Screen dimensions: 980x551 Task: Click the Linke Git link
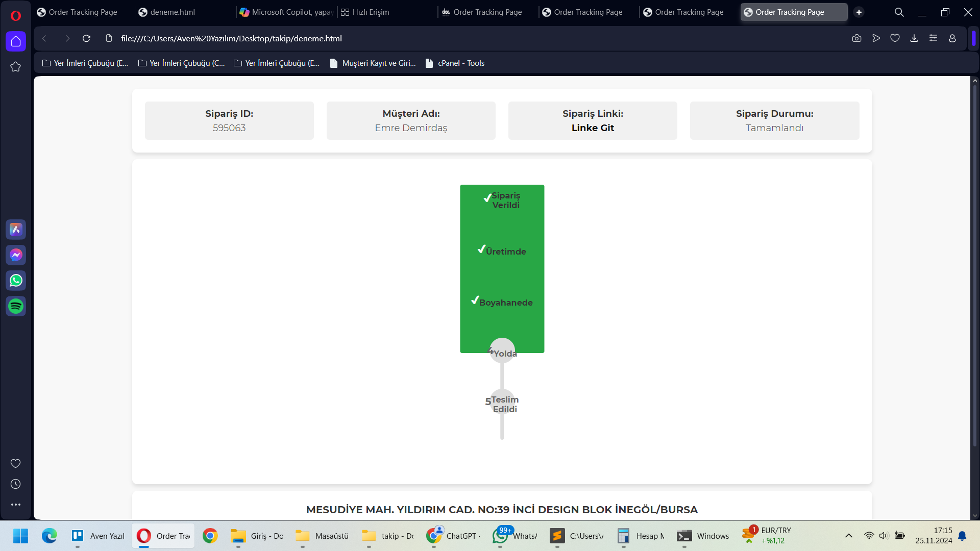pos(593,128)
